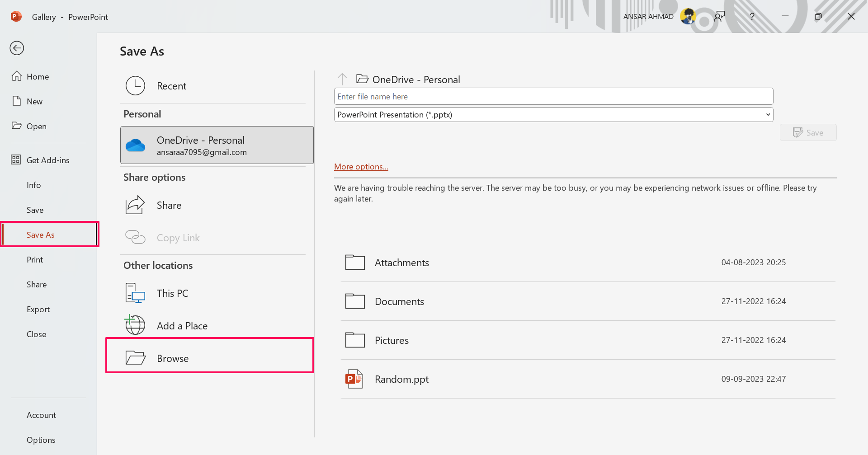Select Print in the Backstage menu
868x455 pixels.
tap(35, 259)
